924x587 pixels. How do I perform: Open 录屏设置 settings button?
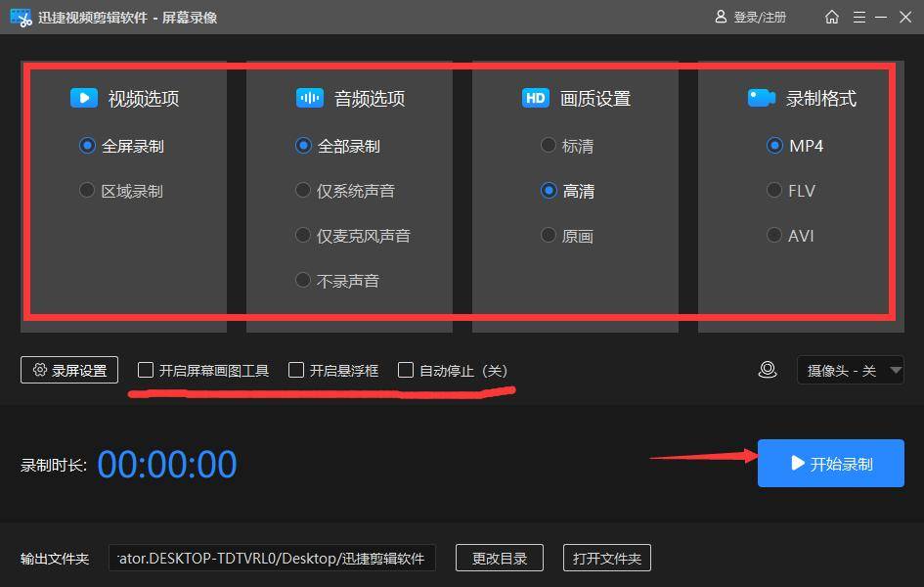click(69, 370)
